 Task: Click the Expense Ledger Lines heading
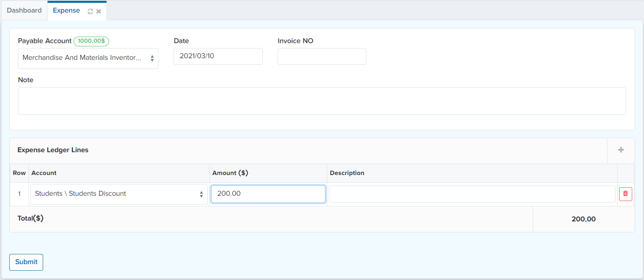[53, 150]
